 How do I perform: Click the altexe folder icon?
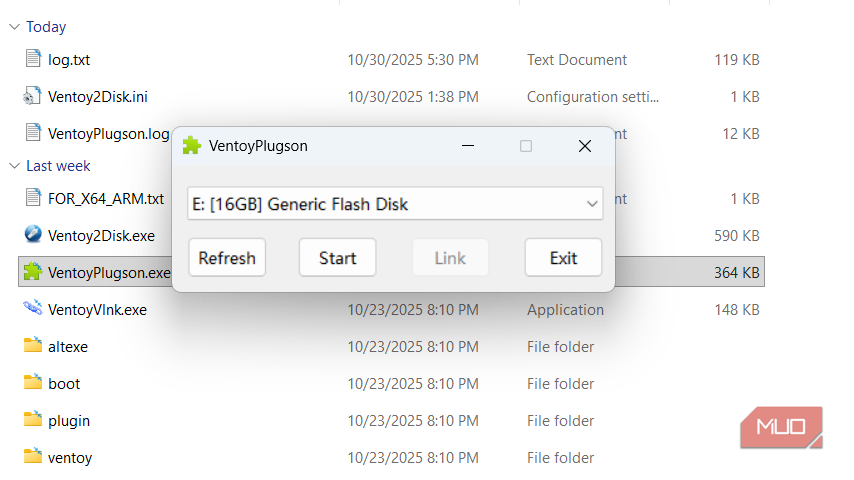click(x=33, y=345)
